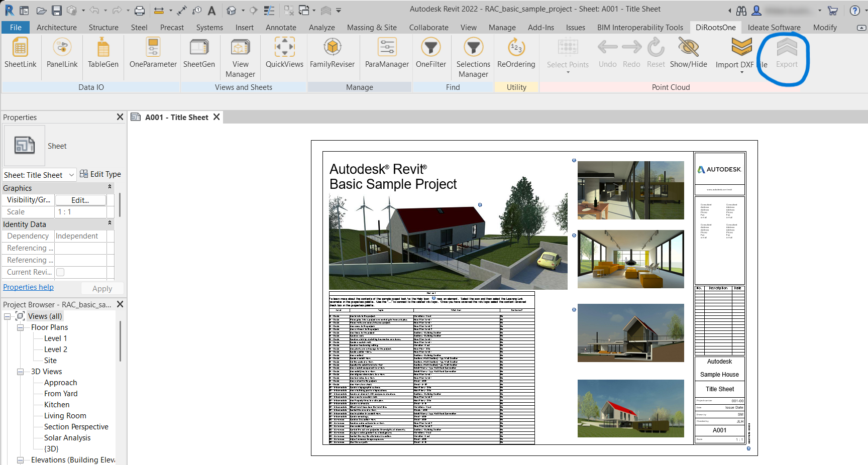Open OneFilter in the Find panel
868x465 pixels.
point(431,54)
